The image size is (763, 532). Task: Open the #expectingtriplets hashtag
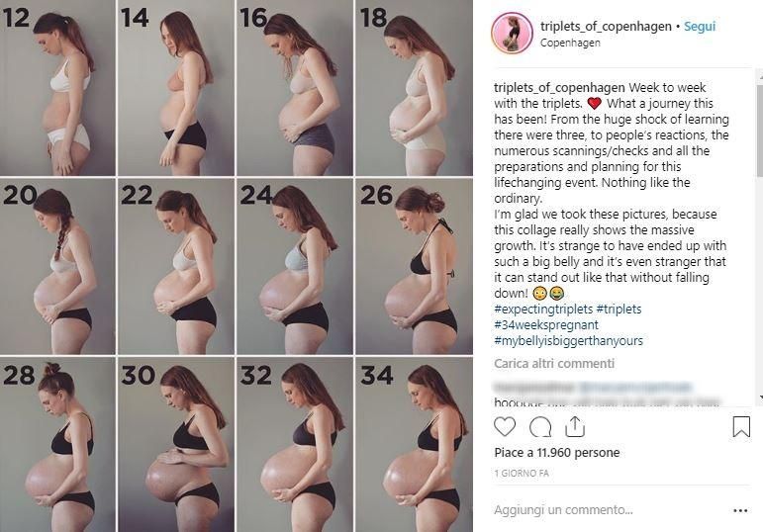[543, 310]
